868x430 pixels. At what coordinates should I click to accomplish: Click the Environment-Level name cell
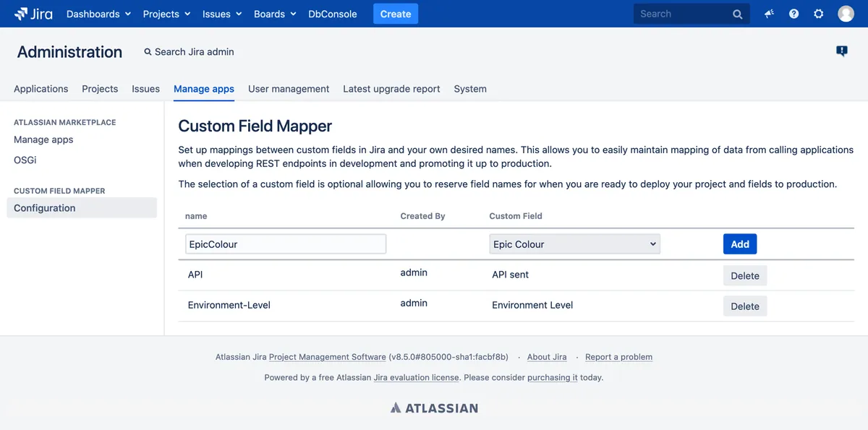pos(229,305)
